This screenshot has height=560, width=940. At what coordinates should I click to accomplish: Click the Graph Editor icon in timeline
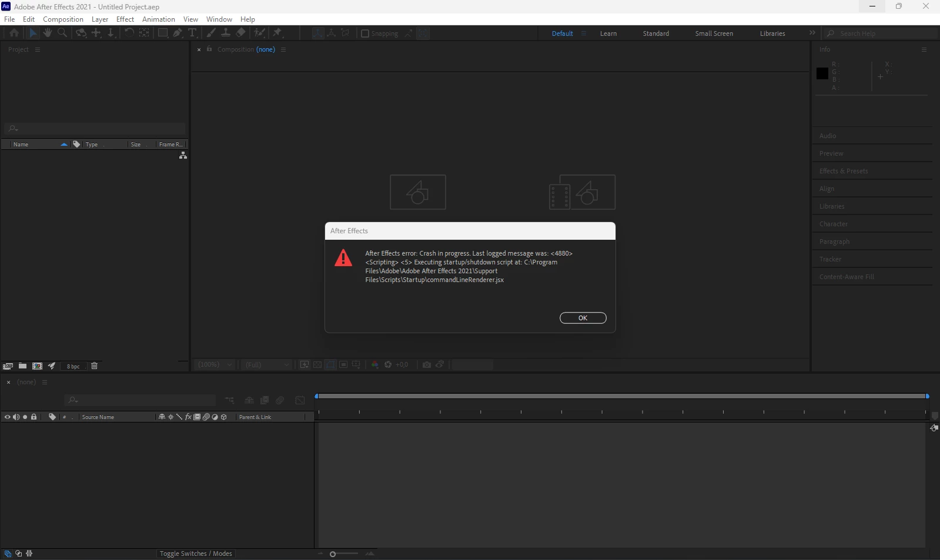(300, 400)
